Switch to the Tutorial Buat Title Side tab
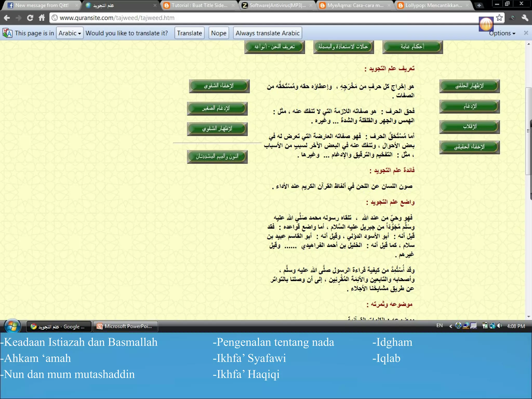 coord(199,5)
